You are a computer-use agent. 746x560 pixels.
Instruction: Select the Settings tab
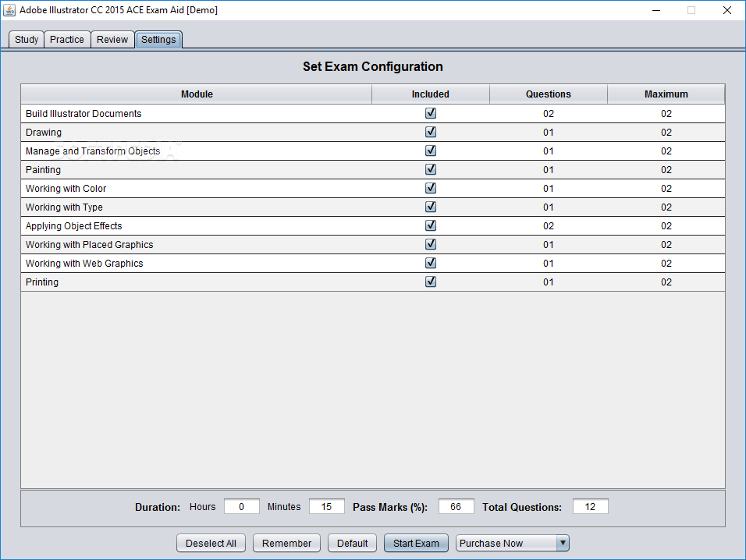tap(158, 40)
